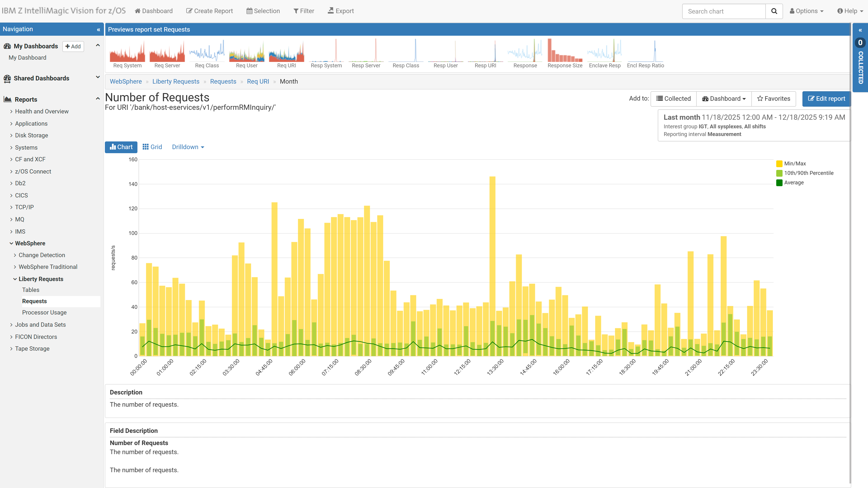The width and height of the screenshot is (868, 488).
Task: Click the Export icon in top bar
Action: [x=331, y=10]
